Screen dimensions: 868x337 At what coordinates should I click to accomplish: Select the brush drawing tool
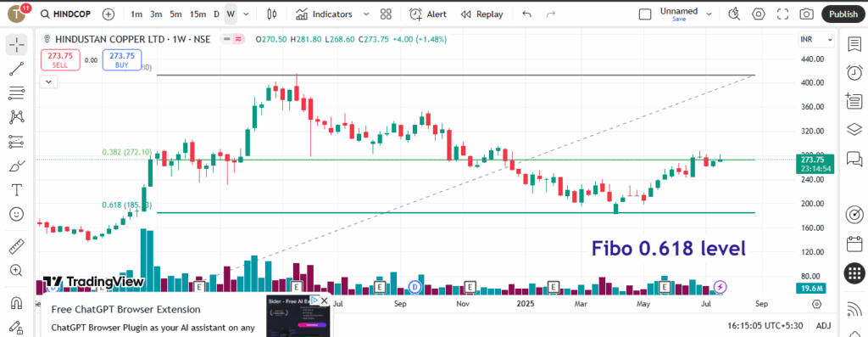point(17,166)
